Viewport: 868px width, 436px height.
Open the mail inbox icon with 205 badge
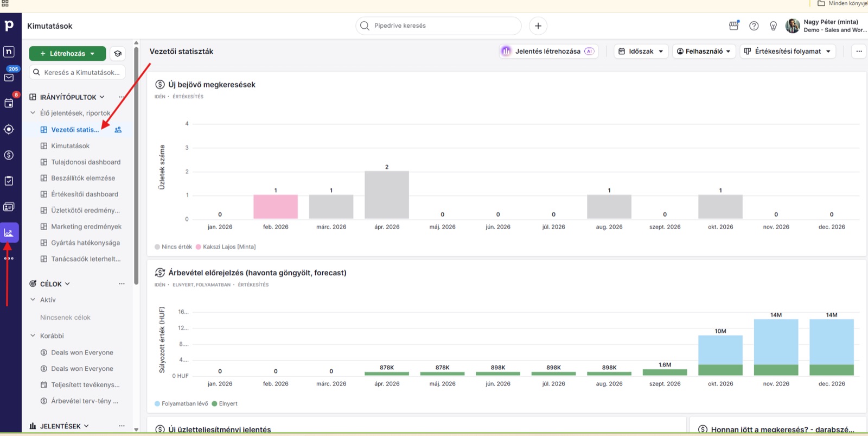point(9,77)
